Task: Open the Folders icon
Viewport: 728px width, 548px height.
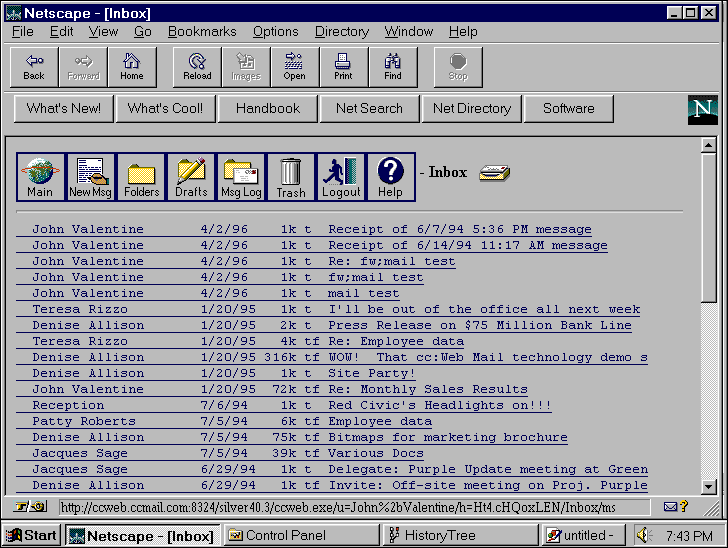Action: (x=141, y=177)
